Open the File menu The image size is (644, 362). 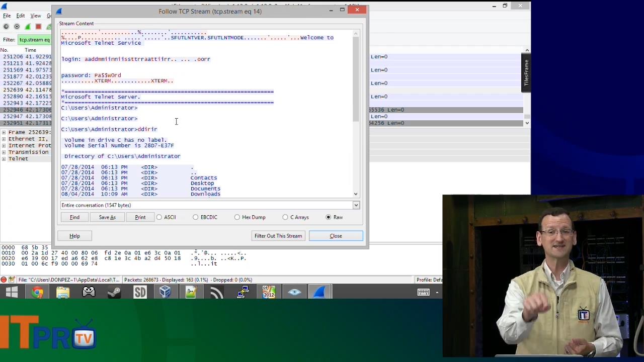click(7, 16)
